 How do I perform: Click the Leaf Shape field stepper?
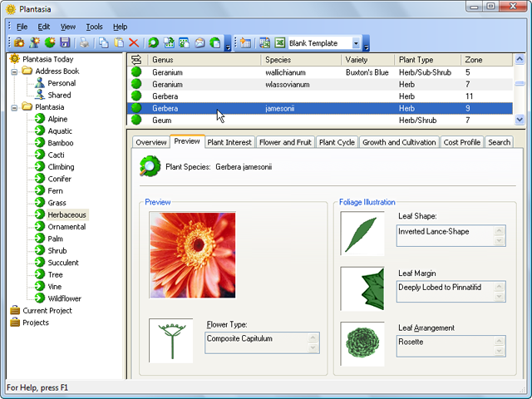[499, 236]
